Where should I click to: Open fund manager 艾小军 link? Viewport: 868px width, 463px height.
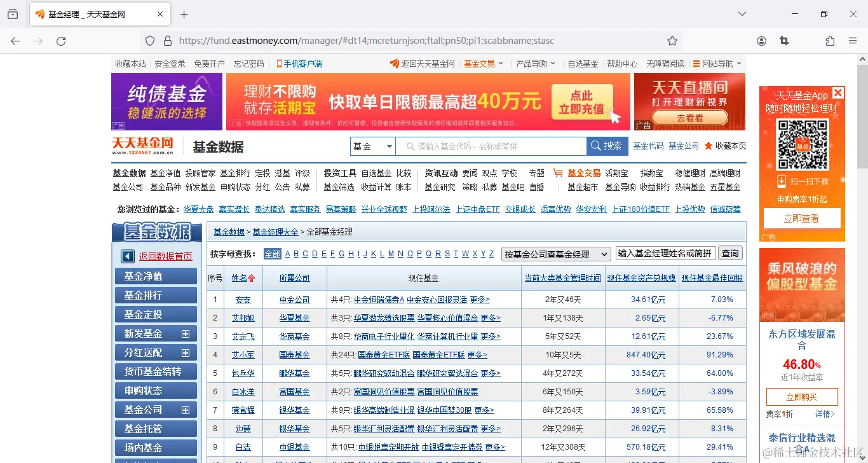(243, 355)
